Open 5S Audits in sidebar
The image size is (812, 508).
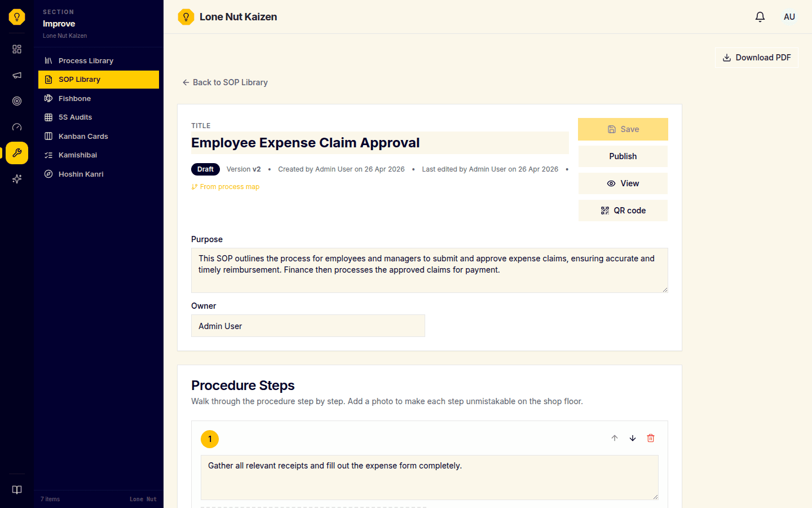99,117
